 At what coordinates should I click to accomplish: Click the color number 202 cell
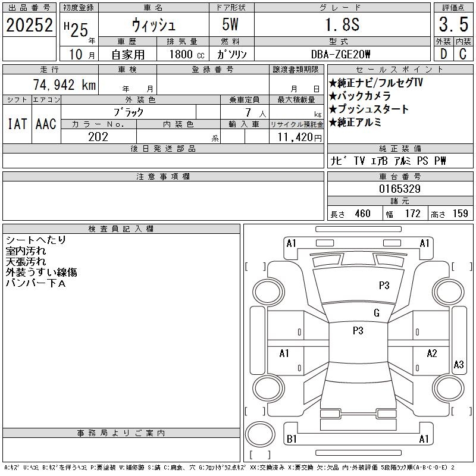coord(98,137)
